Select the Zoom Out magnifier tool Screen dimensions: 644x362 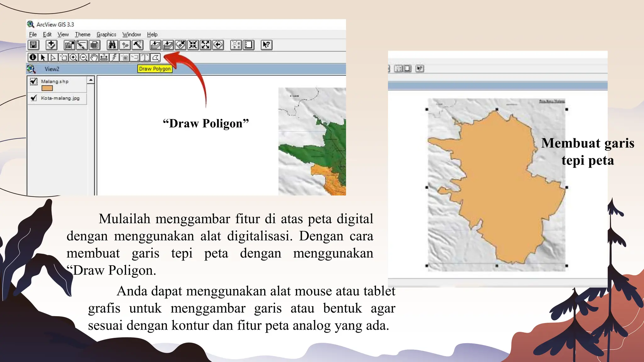click(84, 57)
